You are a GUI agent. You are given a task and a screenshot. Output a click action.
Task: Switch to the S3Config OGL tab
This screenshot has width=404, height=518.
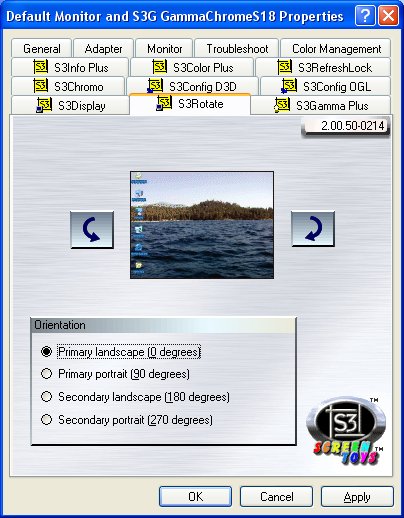[325, 87]
